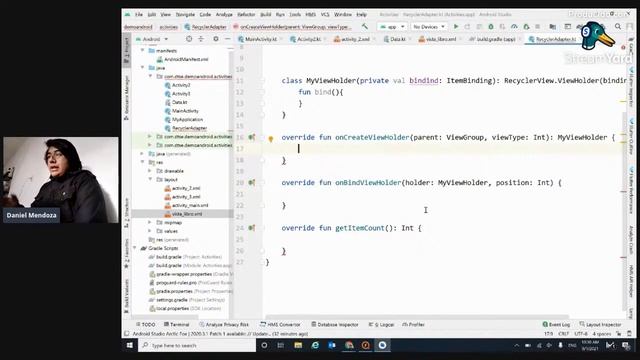The width and height of the screenshot is (640, 360).
Task: Collapse the layout folder
Action: pyautogui.click(x=150, y=179)
